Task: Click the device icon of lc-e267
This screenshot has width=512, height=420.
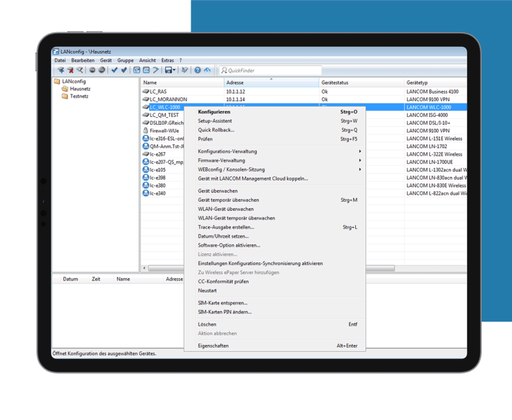Action: tap(146, 154)
